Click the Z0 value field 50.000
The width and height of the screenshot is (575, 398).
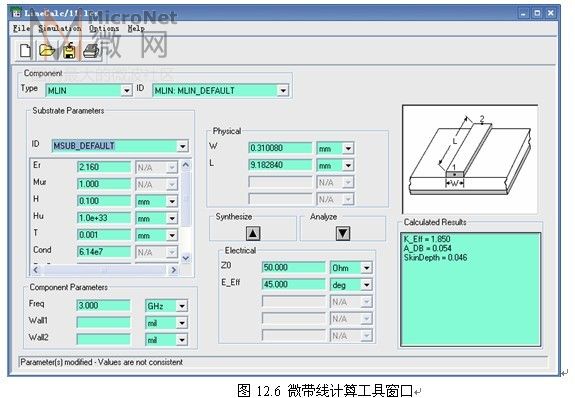(x=293, y=267)
